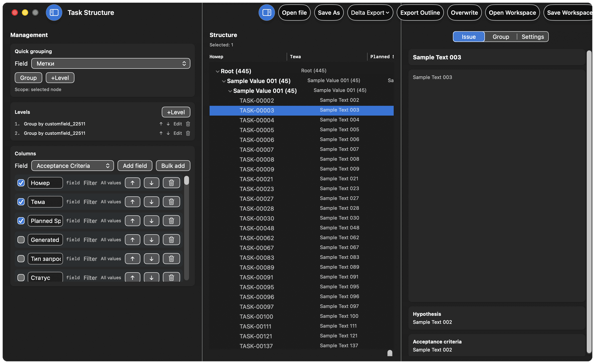This screenshot has height=364, width=595.
Task: Move second grouping level up with arrow
Action: click(161, 133)
